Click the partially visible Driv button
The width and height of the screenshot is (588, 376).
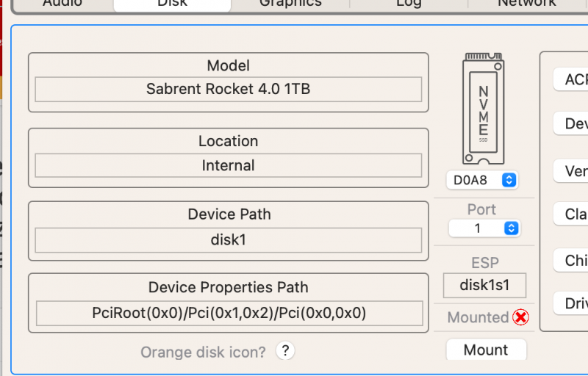point(572,303)
